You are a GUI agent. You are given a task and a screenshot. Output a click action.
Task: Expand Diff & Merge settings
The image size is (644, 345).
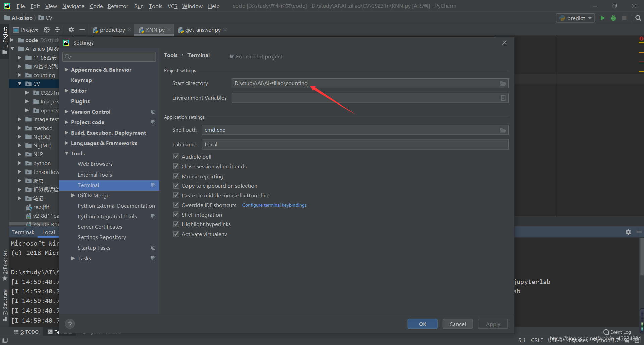coord(73,195)
